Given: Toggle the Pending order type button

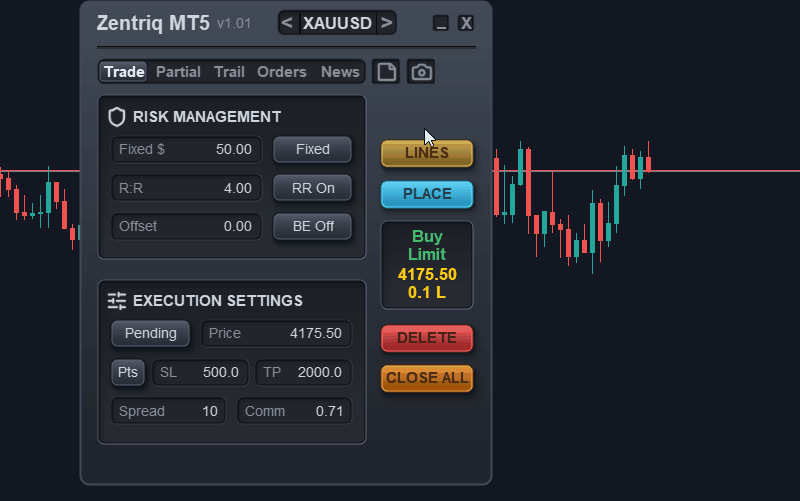Looking at the screenshot, I should [151, 334].
